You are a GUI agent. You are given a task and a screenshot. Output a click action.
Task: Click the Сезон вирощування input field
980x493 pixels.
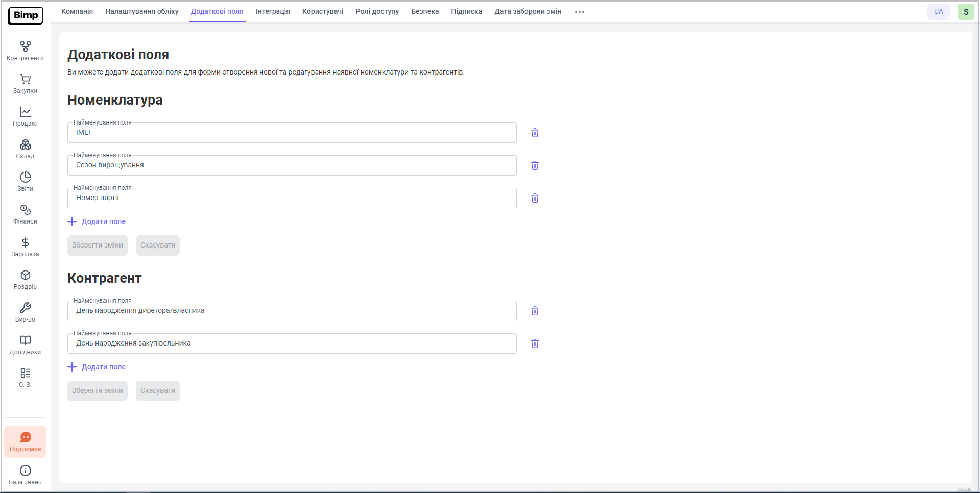(x=292, y=165)
